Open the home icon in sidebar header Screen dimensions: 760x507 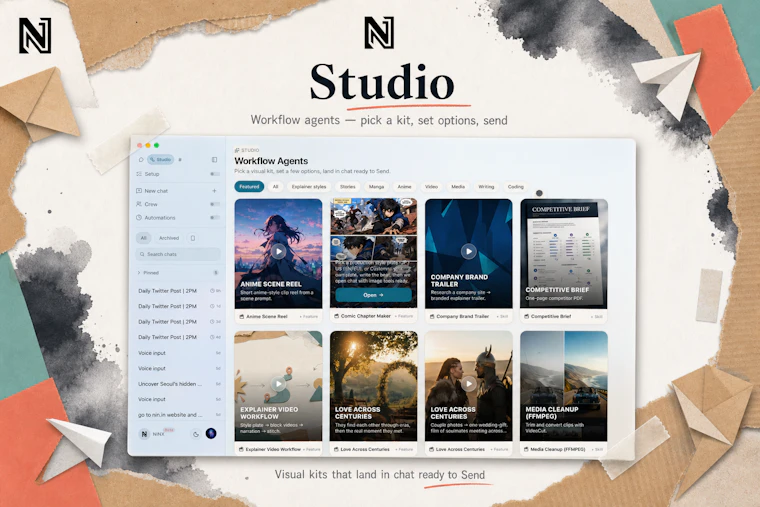coord(141,159)
